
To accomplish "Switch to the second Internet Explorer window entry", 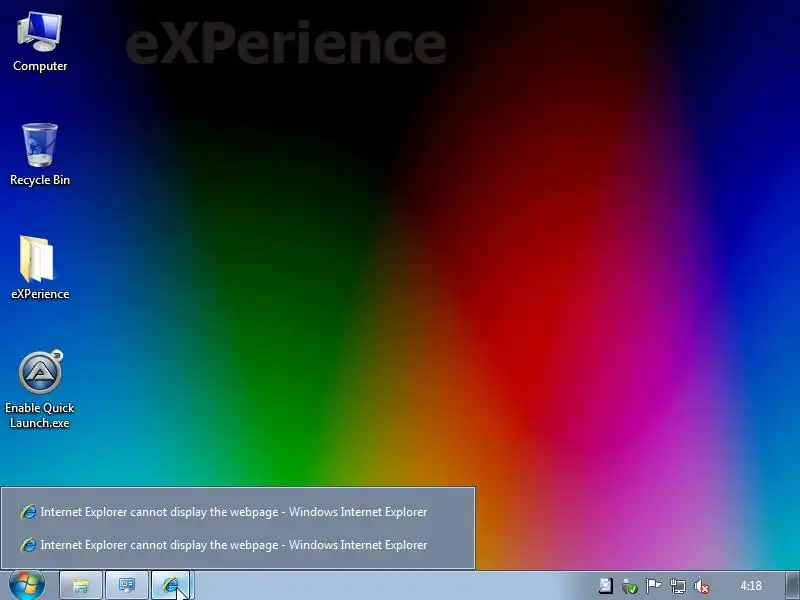I will tap(238, 545).
